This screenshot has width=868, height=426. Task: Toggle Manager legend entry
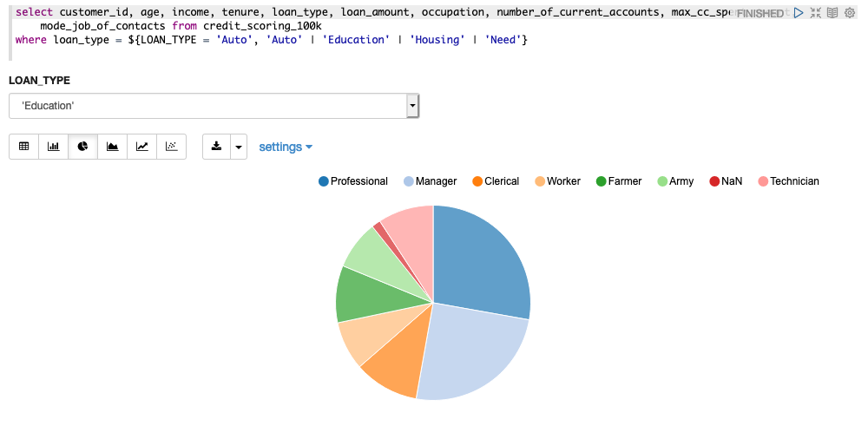[x=431, y=181]
